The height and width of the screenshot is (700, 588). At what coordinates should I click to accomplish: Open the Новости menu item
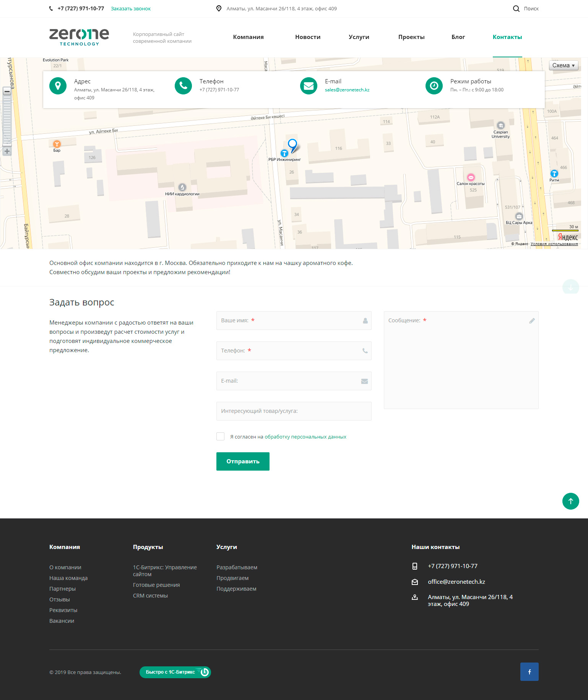(308, 37)
